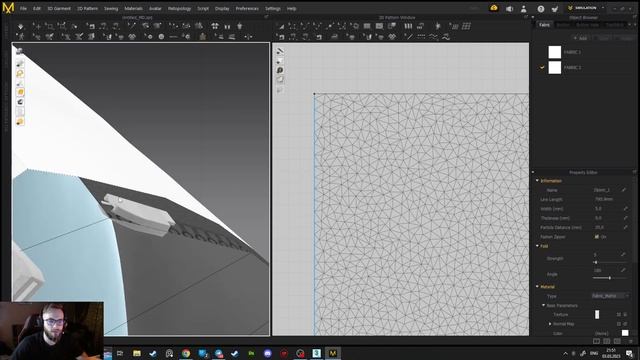Viewport: 640px width, 360px height.
Task: Open the user account icon
Action: 524,9
